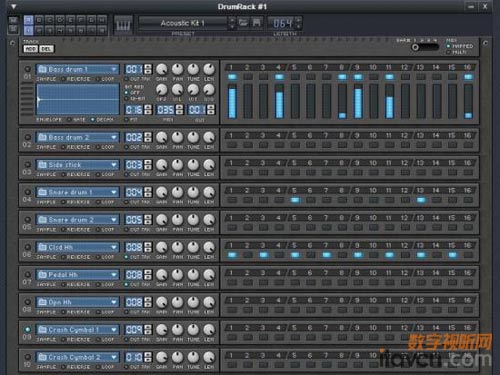The height and width of the screenshot is (375, 500).
Task: Select pattern slot H
Action: pos(102,20)
